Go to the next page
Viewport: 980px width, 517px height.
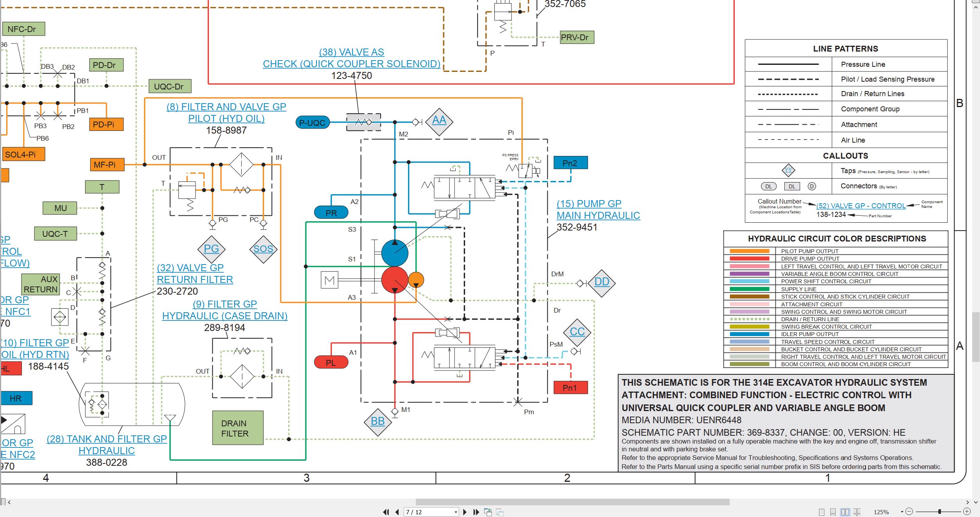(x=465, y=512)
